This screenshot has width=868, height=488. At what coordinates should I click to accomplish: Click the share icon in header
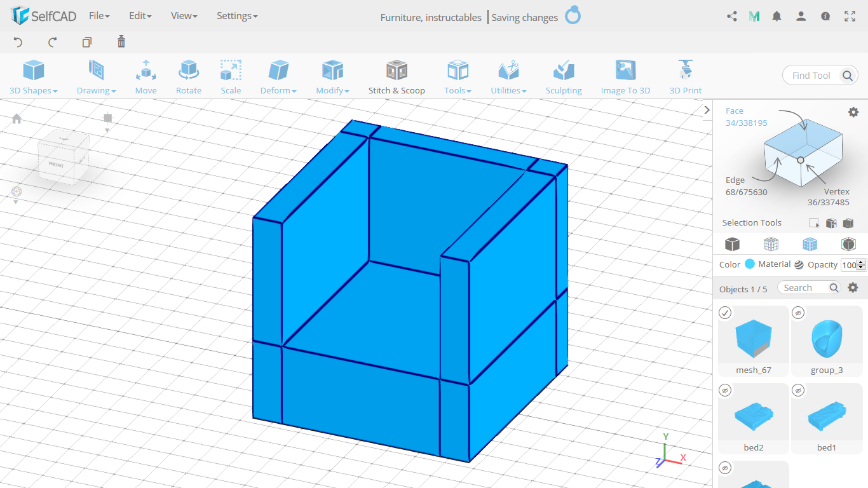pos(732,17)
